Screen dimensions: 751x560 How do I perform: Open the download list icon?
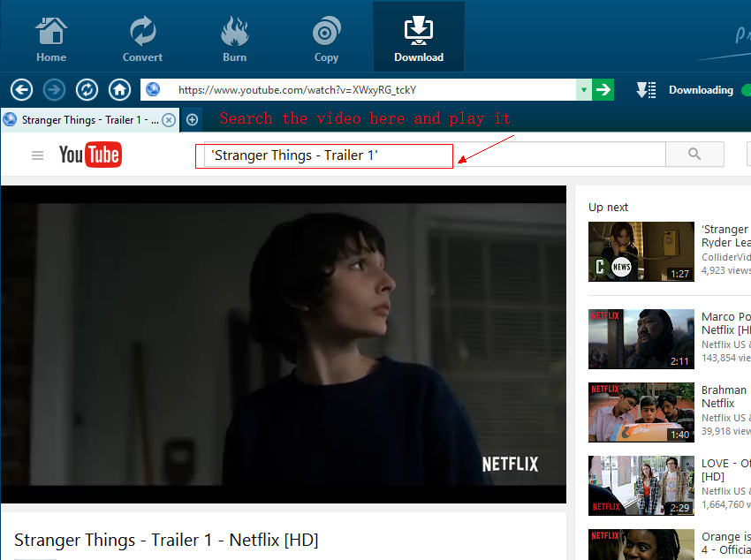pos(646,90)
